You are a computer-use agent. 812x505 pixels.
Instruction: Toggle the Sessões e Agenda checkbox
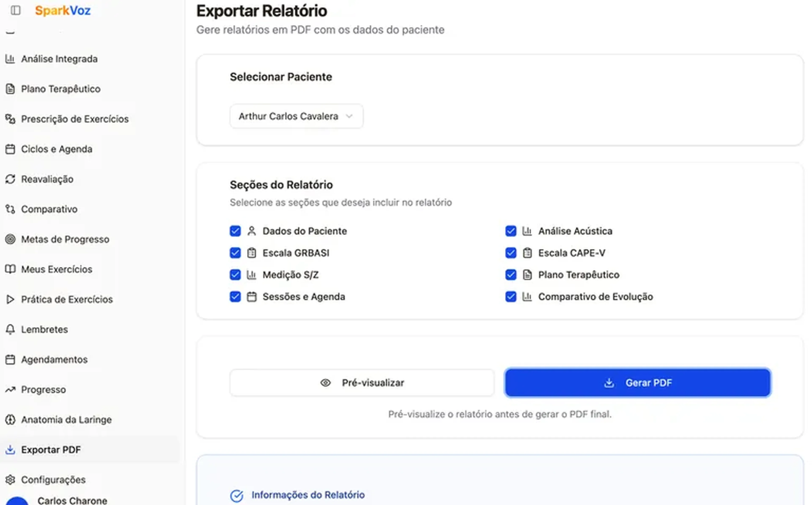point(235,297)
